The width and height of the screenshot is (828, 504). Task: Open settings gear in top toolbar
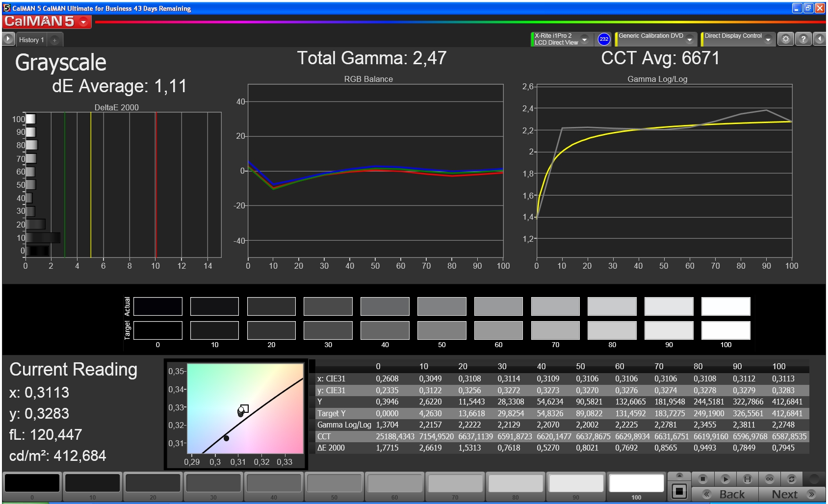[785, 39]
